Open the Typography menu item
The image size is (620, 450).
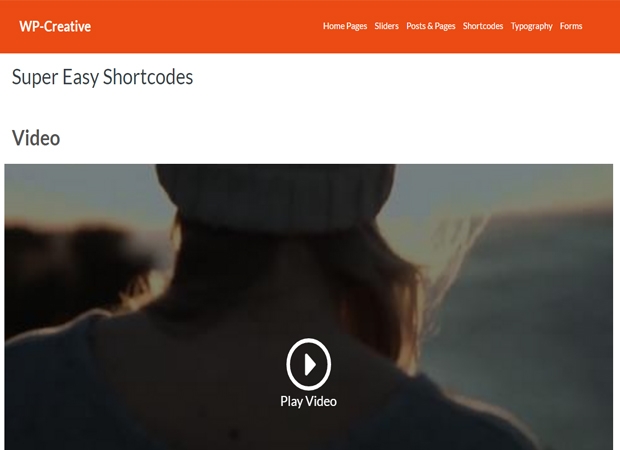point(531,26)
